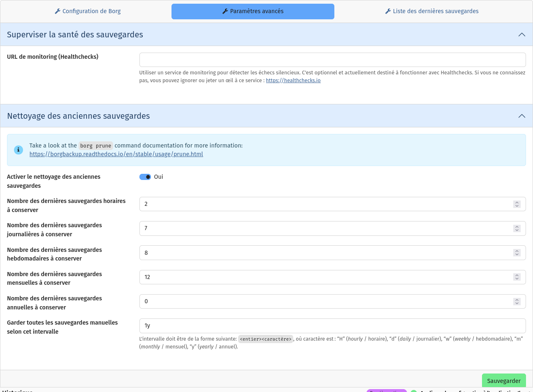Open the Liste des dernières sauvegardes tab
This screenshot has width=533, height=392.
[x=432, y=12]
